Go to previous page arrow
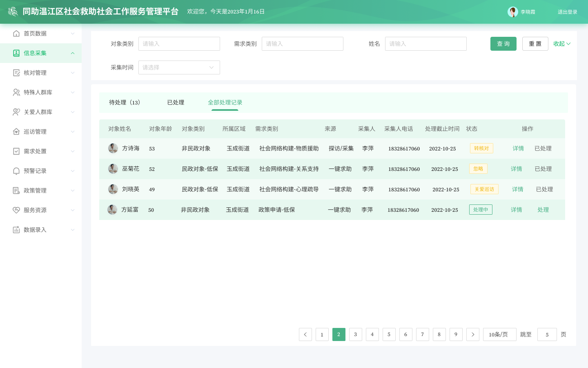 click(x=305, y=334)
